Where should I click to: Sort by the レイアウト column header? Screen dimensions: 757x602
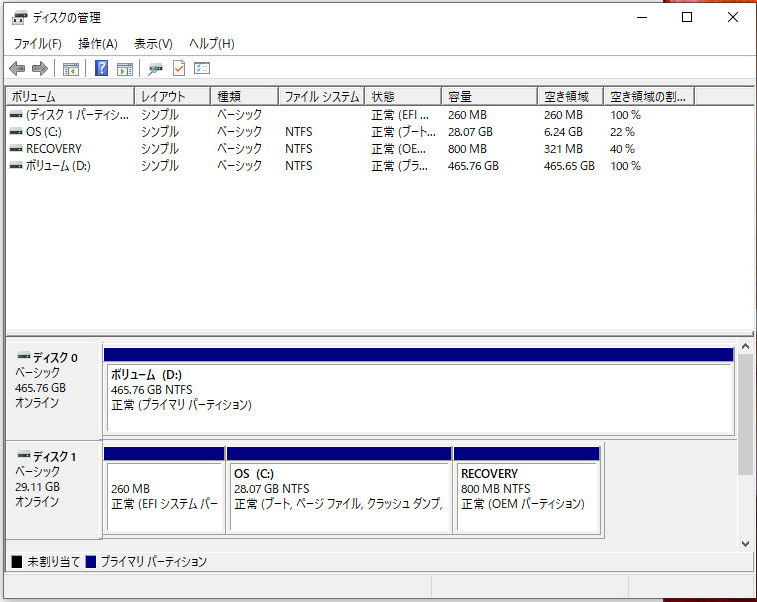[x=172, y=97]
